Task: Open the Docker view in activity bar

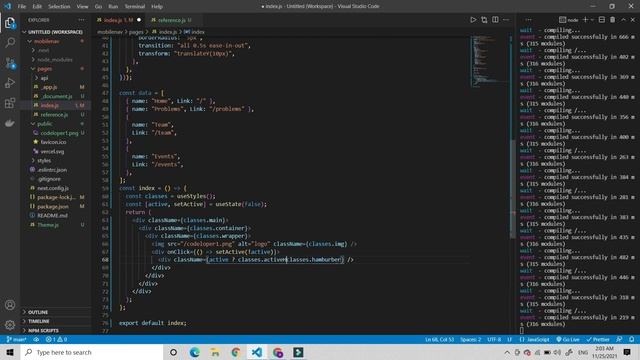Action: tap(10, 123)
